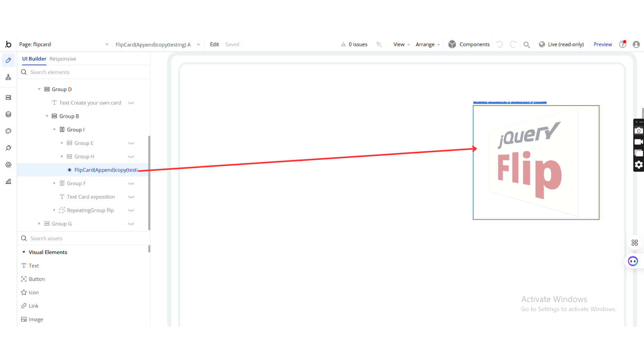The image size is (644, 363).
Task: Open the FlipCard(Append)copy(testing) A element dropdown
Action: tap(158, 44)
